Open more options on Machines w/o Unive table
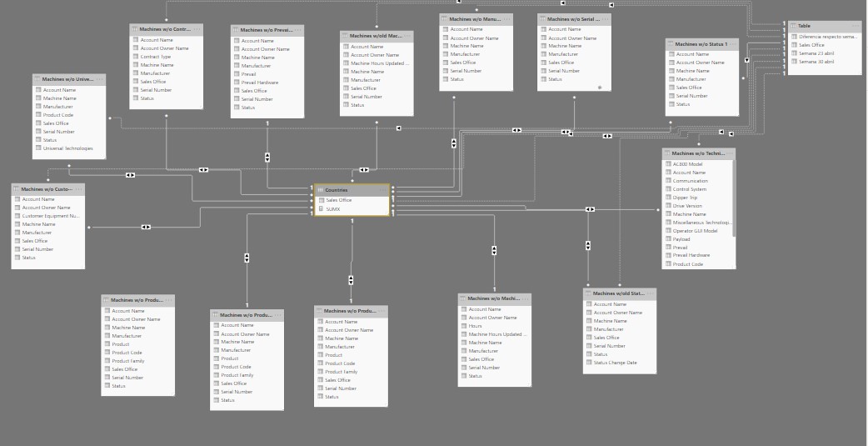 100,79
